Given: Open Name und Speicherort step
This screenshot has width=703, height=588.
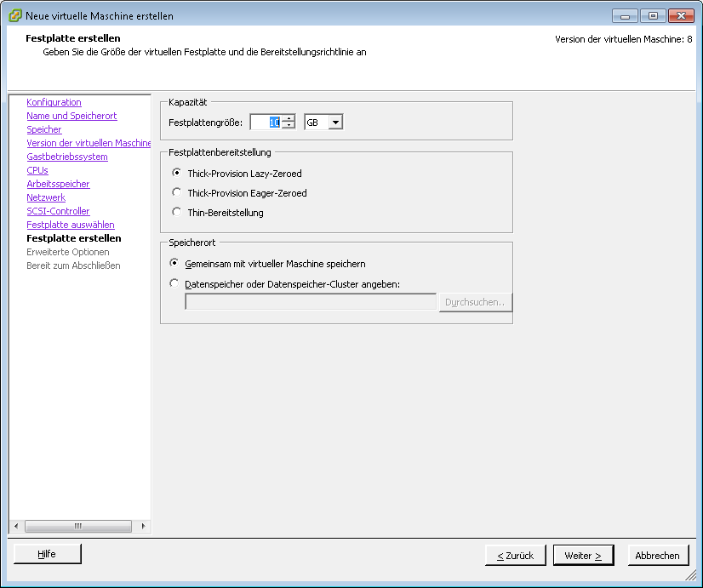Looking at the screenshot, I should [71, 116].
